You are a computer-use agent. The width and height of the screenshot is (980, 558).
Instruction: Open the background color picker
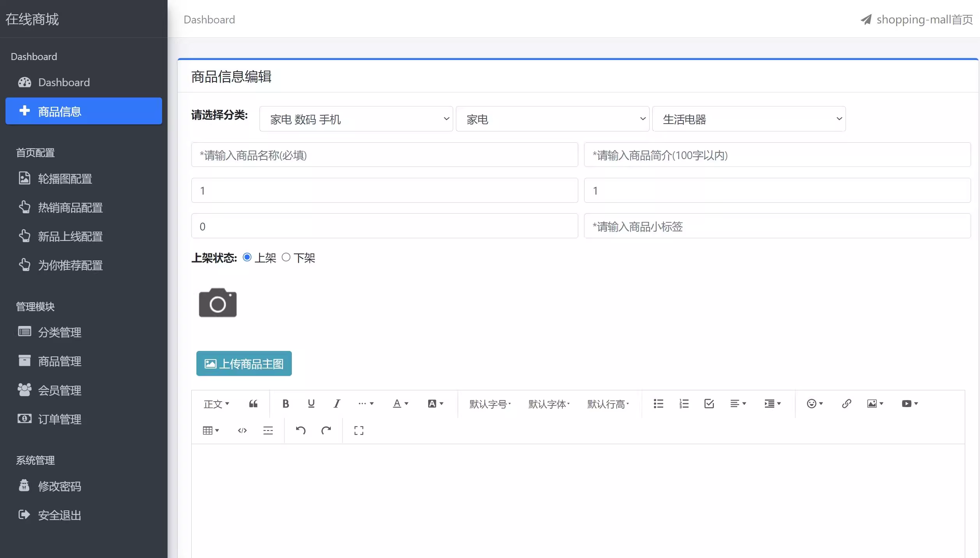coord(436,404)
